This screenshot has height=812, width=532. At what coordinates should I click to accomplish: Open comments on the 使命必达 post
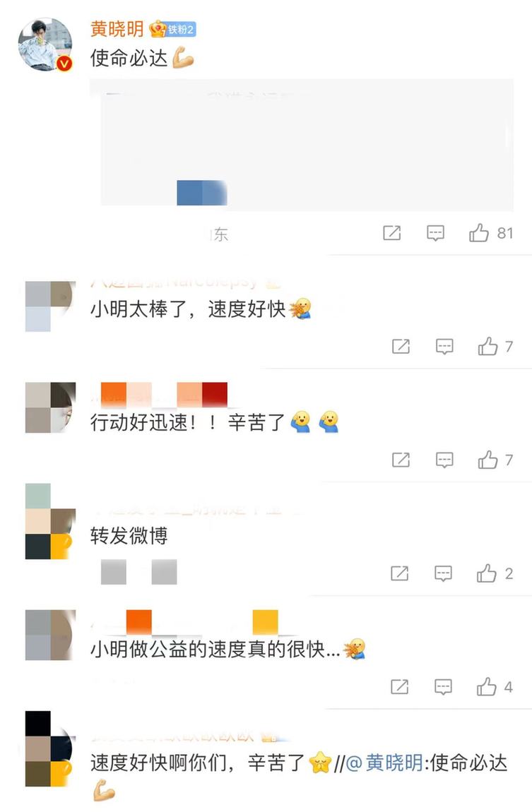[435, 233]
